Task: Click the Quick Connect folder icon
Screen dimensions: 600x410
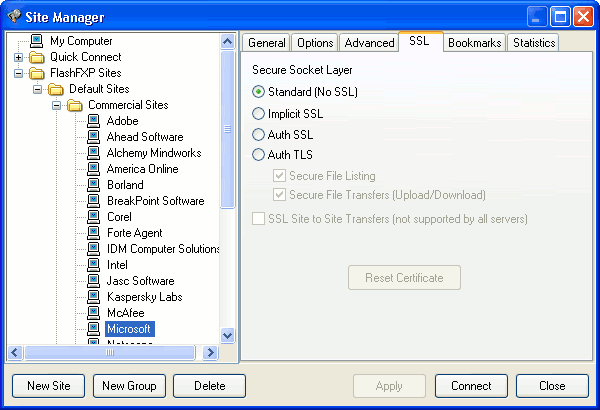Action: (37, 57)
